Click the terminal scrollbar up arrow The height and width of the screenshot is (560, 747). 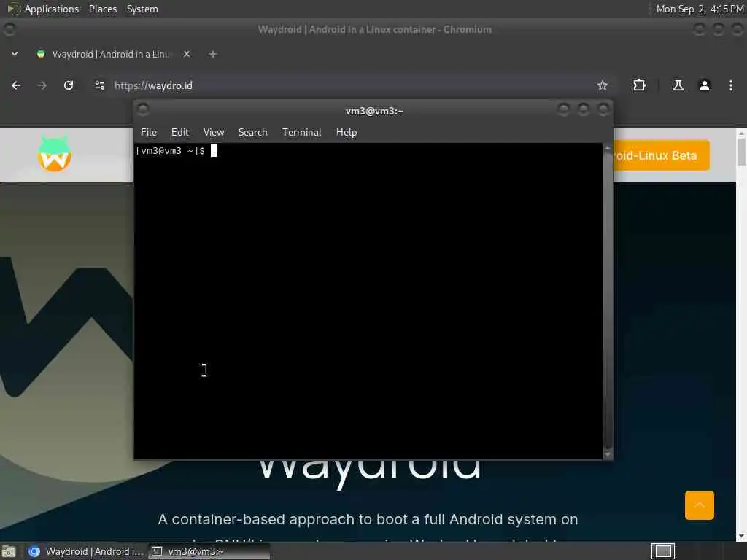(608, 149)
